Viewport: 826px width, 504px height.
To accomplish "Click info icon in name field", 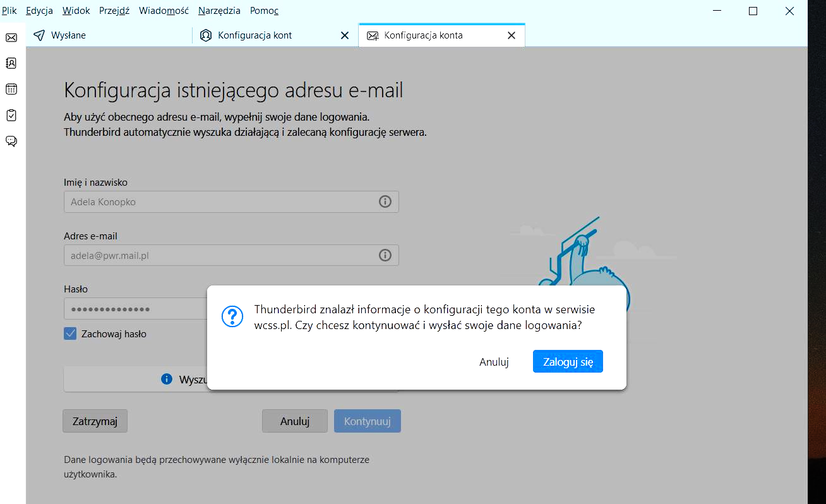I will pyautogui.click(x=385, y=202).
